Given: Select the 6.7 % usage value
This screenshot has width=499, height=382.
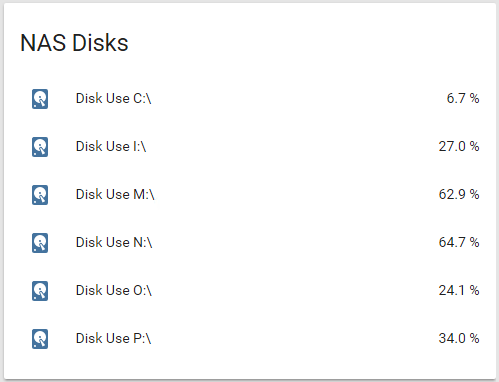Looking at the screenshot, I should [463, 98].
